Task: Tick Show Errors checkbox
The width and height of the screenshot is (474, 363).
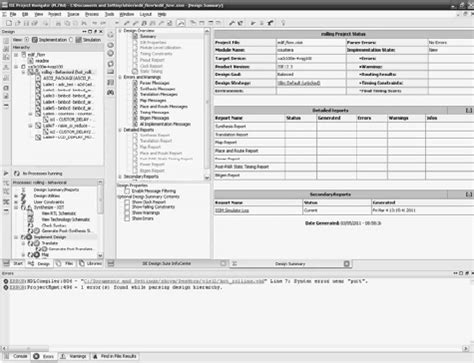Action: pos(127,218)
